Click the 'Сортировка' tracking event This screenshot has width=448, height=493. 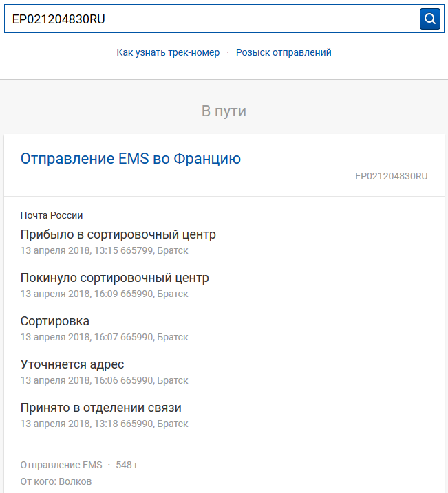coord(55,321)
